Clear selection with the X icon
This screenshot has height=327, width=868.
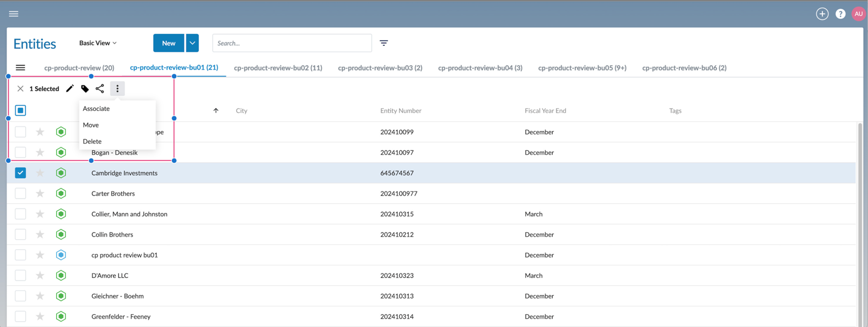click(20, 89)
